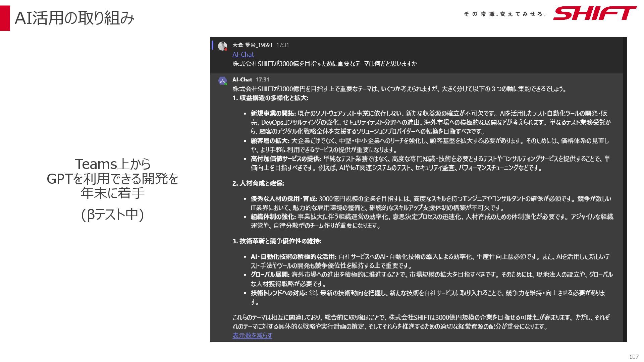Click slide page number 107
The height and width of the screenshot is (362, 644).
[x=634, y=357]
